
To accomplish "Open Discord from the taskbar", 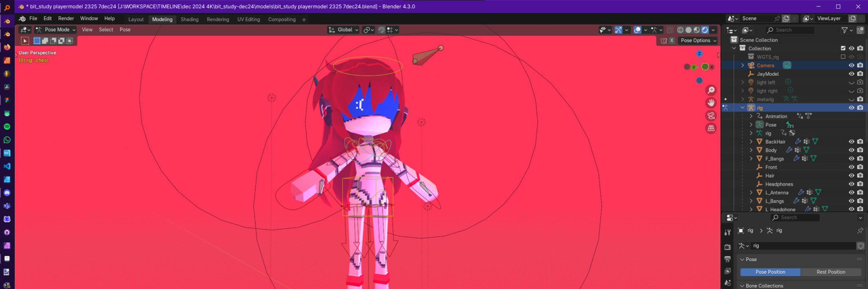I will point(7,193).
